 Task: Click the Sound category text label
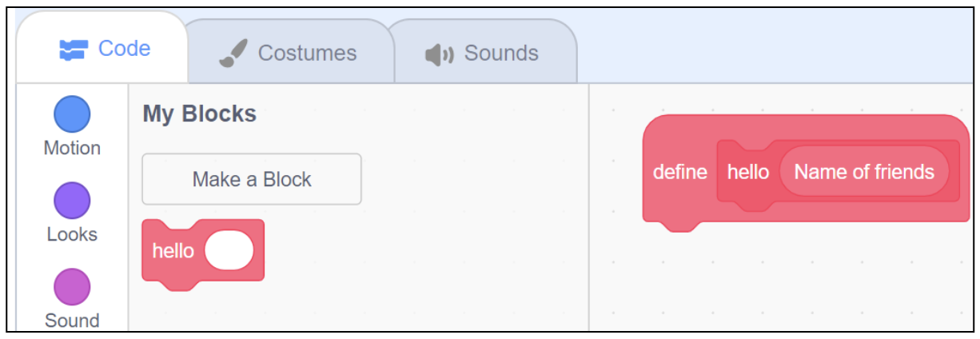72,321
